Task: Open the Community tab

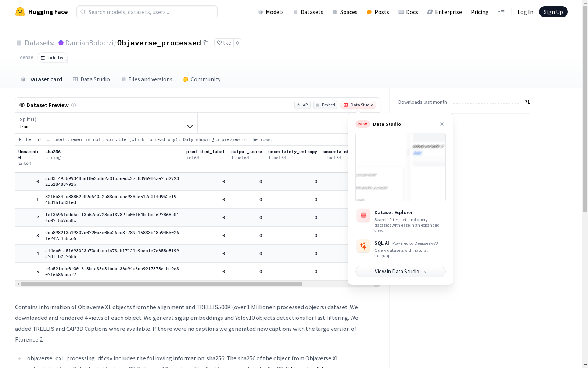Action: point(202,79)
